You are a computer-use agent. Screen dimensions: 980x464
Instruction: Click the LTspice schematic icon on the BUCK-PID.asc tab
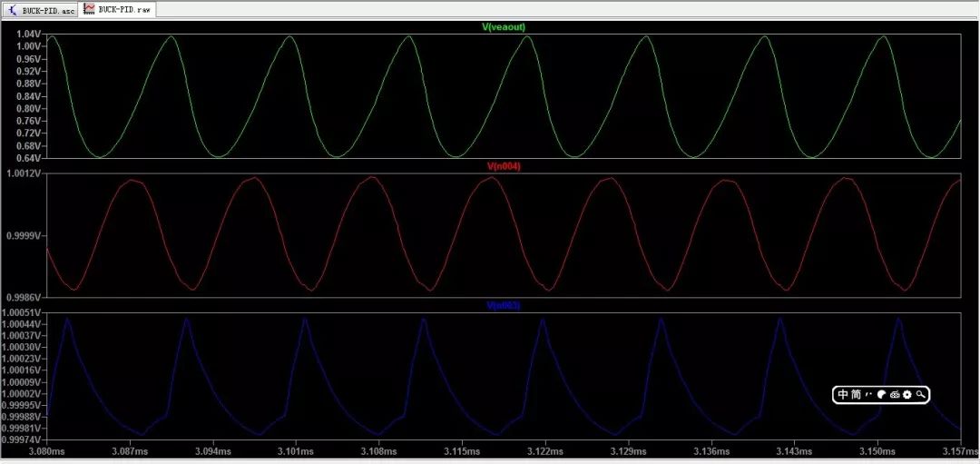13,10
